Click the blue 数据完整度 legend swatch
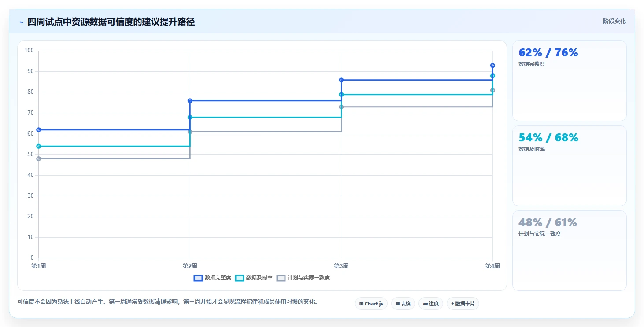This screenshot has width=644, height=327. coord(198,278)
